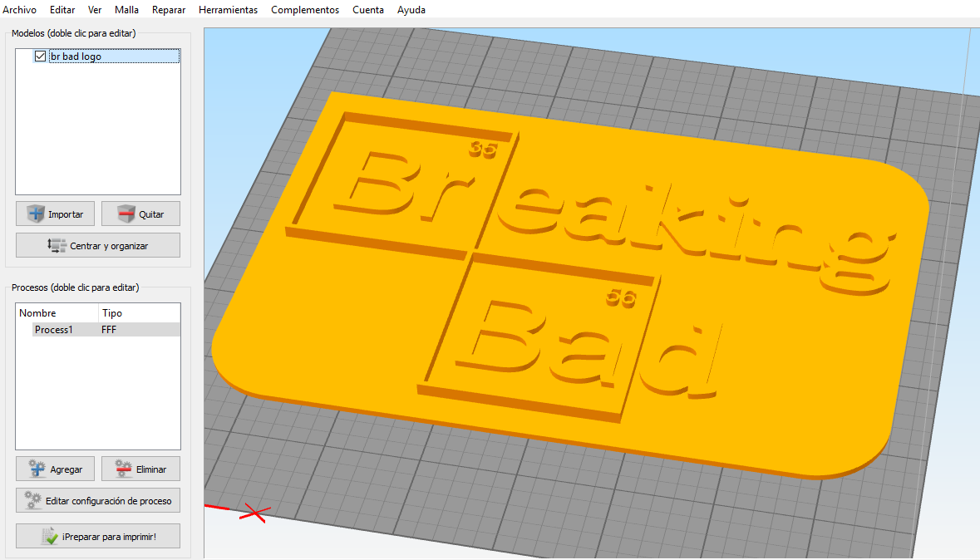The width and height of the screenshot is (980, 560).
Task: Select the 'br bad logo' model name
Action: coord(76,56)
